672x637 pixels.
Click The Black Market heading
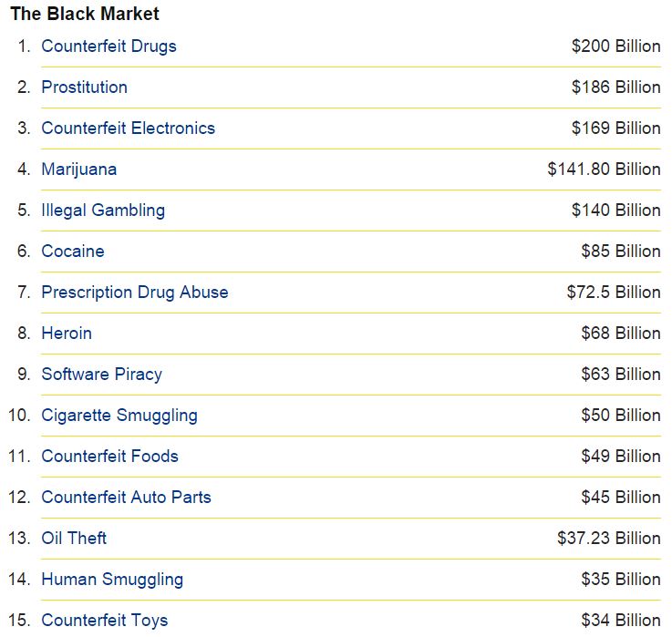click(85, 14)
